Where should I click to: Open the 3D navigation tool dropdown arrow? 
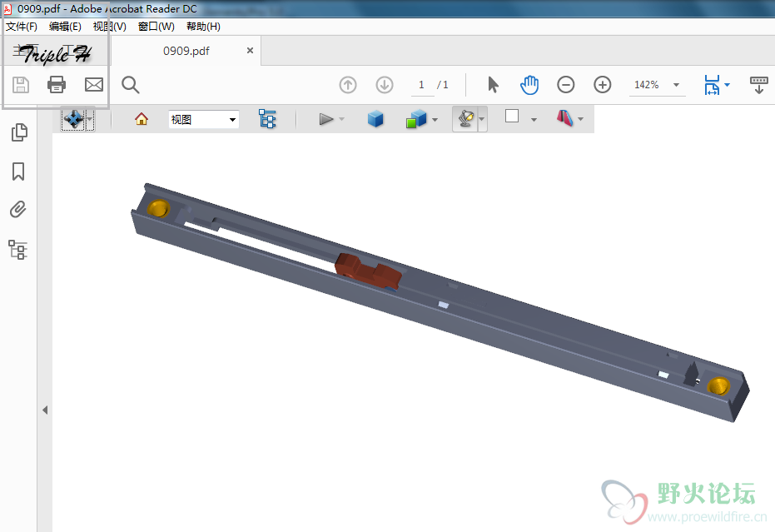point(90,119)
